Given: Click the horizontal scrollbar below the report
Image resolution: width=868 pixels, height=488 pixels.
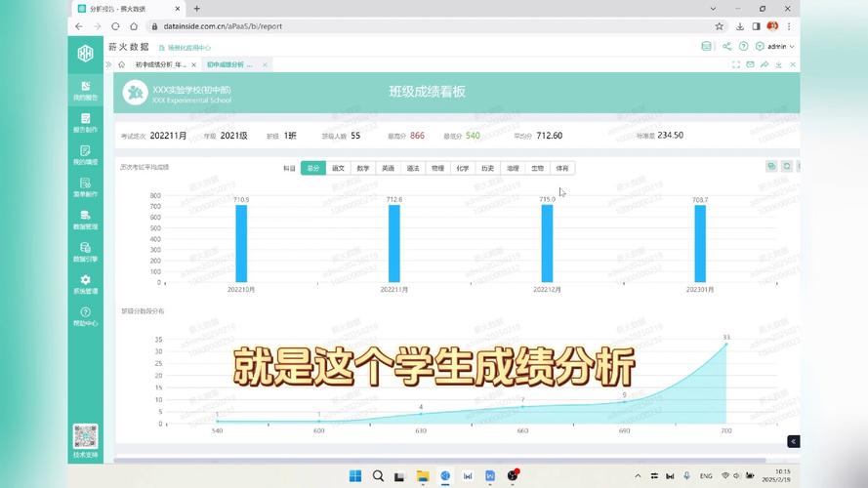Looking at the screenshot, I should click(440, 461).
